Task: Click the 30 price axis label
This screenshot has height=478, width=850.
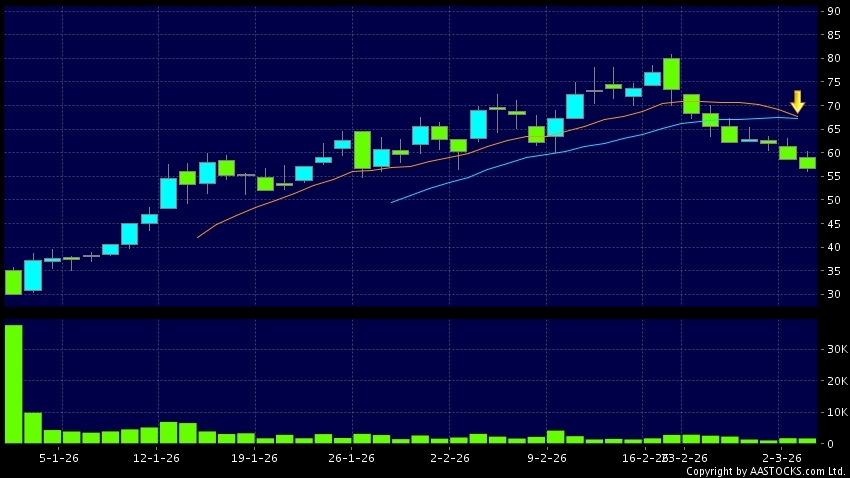Action: (832, 295)
